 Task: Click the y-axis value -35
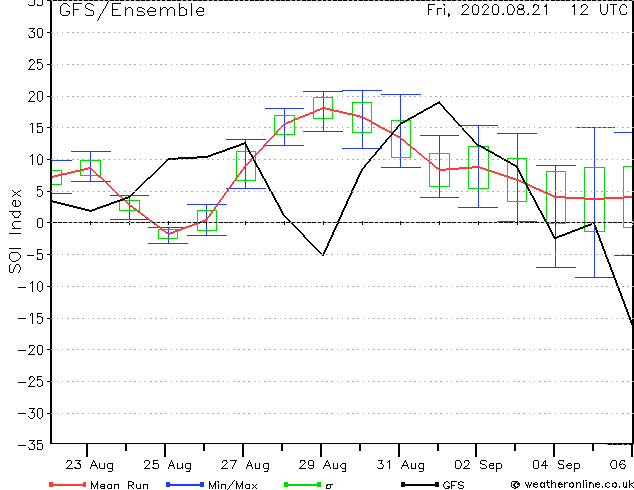(31, 445)
